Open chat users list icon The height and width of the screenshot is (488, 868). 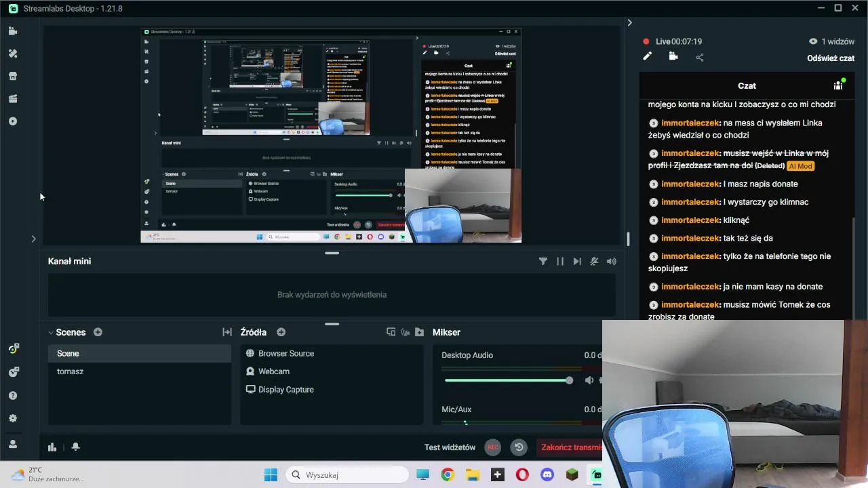pyautogui.click(x=840, y=85)
